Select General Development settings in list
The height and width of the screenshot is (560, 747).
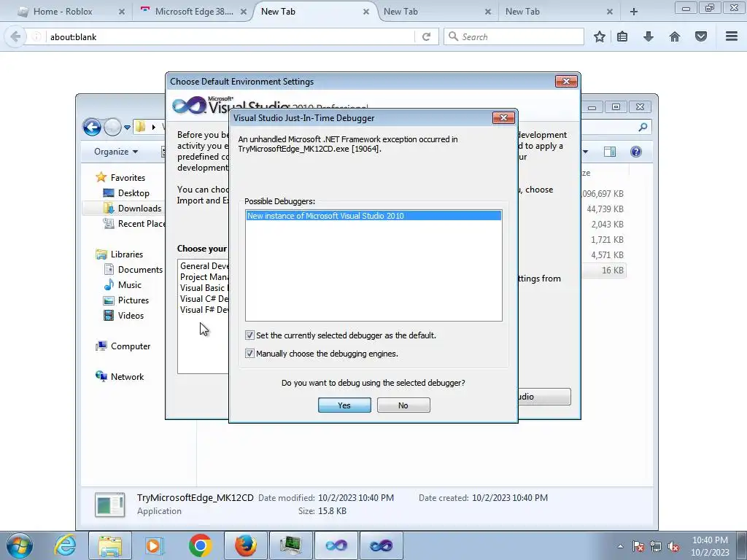(x=204, y=265)
